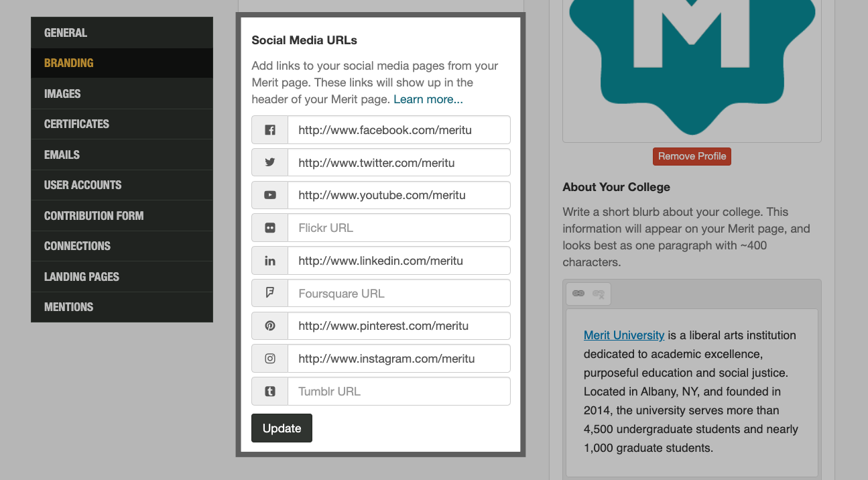Open the User Accounts menu item
The image size is (868, 480).
82,185
